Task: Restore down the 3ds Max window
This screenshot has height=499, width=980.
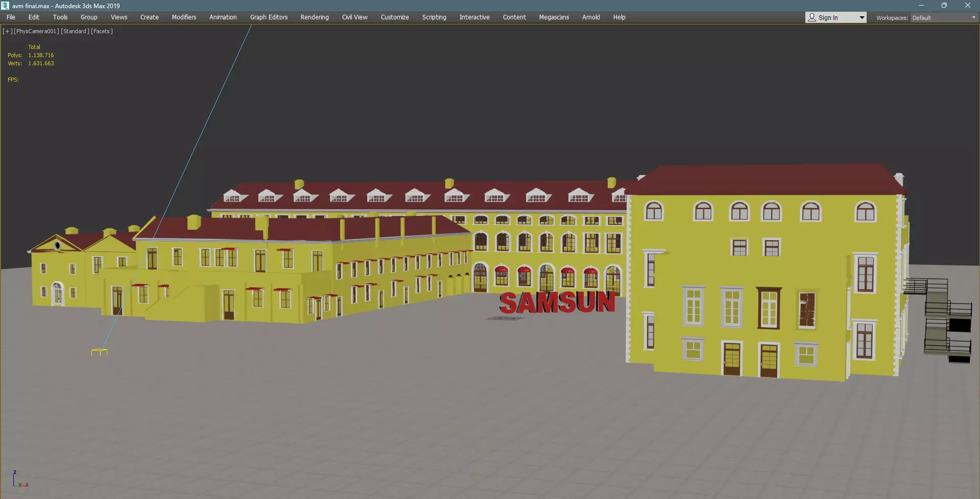Action: [944, 6]
